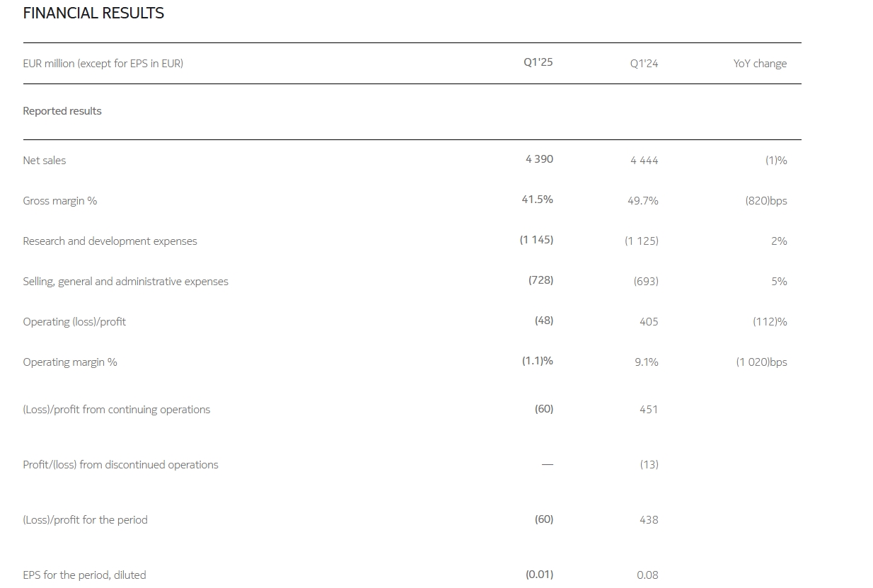
Task: Click Profit/(loss) from discontinued operations label
Action: coord(120,465)
